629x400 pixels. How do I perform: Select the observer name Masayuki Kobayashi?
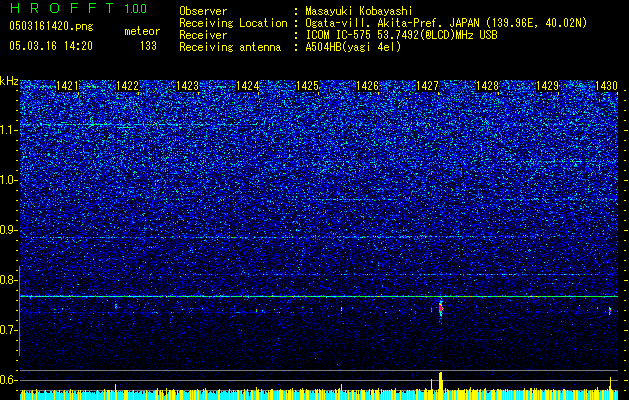click(359, 11)
